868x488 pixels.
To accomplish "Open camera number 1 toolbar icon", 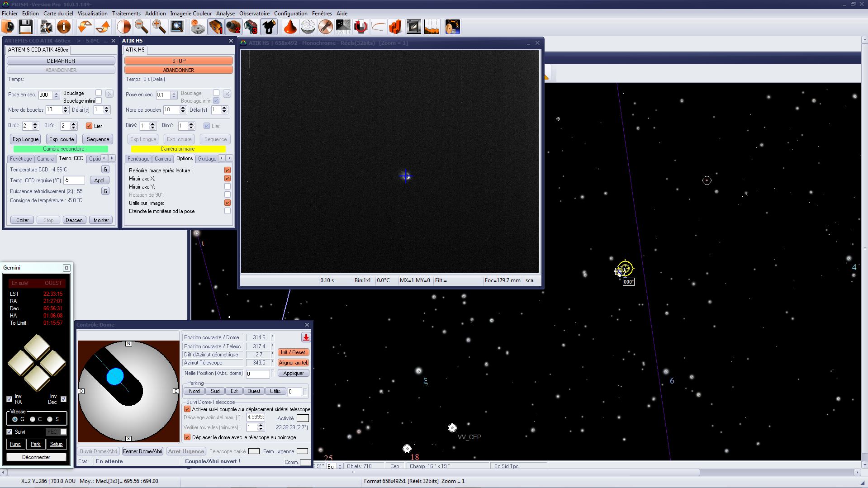I will tap(216, 27).
